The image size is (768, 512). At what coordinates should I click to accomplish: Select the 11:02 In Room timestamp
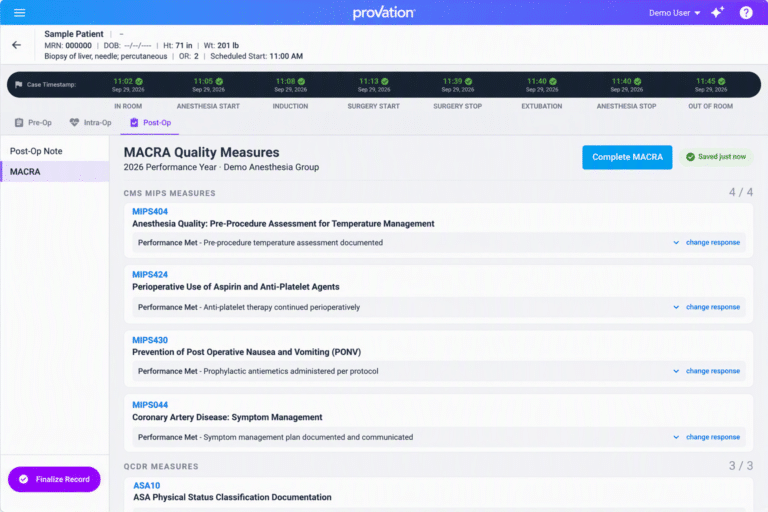128,85
